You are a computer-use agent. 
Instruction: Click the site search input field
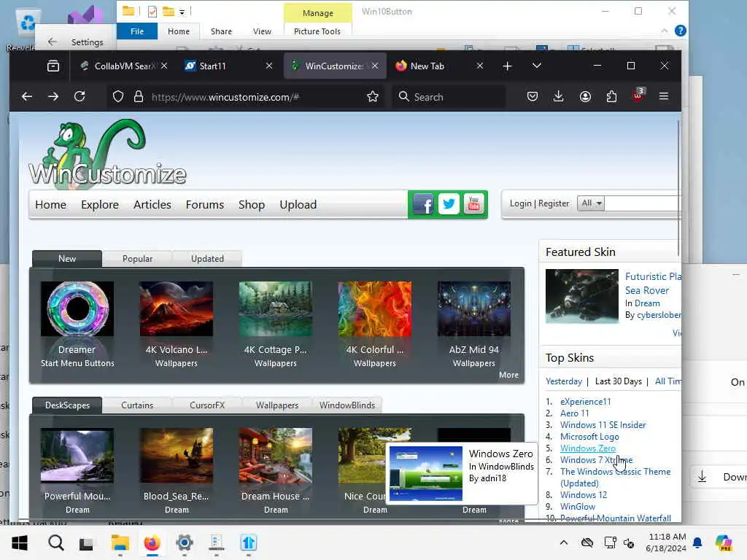pos(643,203)
